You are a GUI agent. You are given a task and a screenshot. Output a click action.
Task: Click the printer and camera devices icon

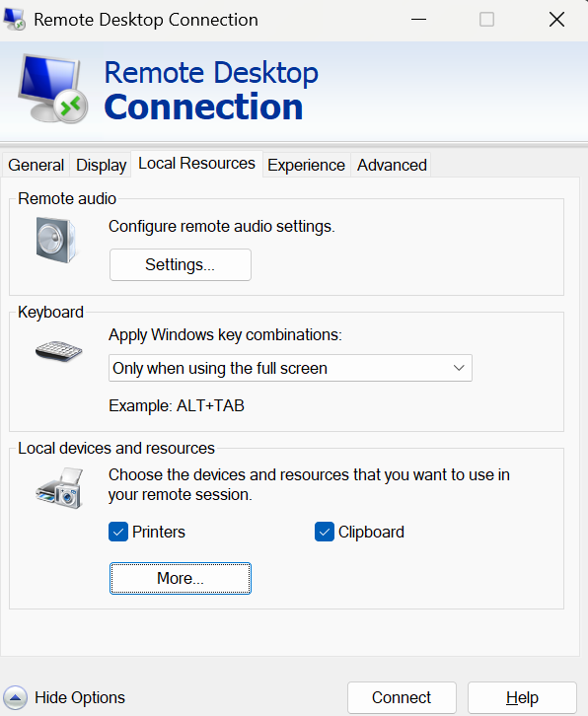(x=60, y=487)
